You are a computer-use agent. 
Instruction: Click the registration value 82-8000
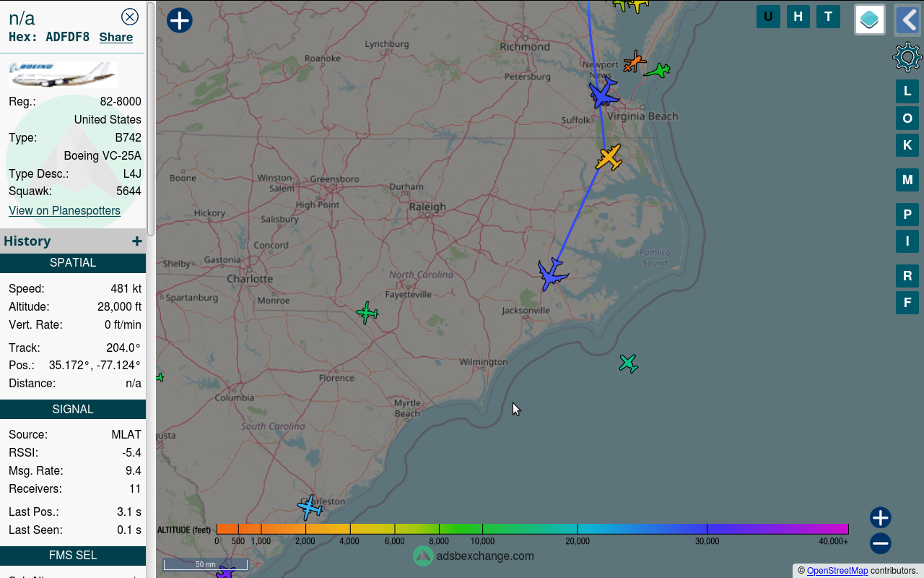tap(121, 101)
